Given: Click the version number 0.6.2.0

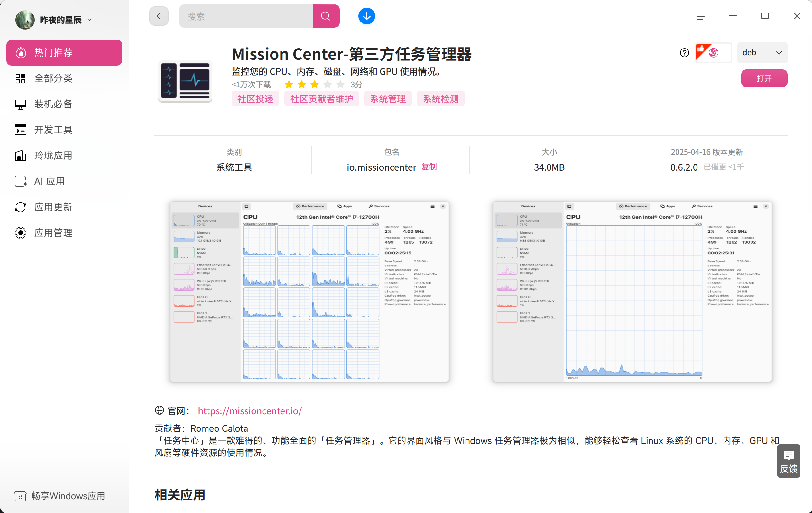Looking at the screenshot, I should [684, 167].
